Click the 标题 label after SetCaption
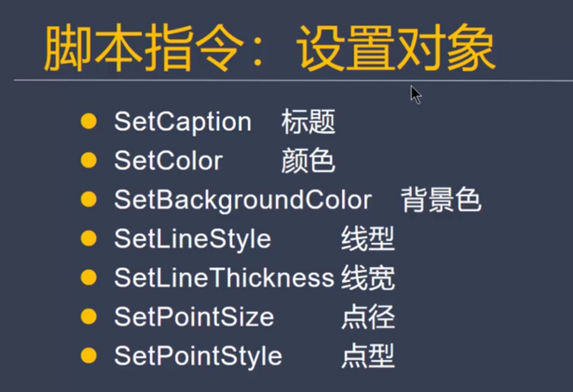 (308, 122)
